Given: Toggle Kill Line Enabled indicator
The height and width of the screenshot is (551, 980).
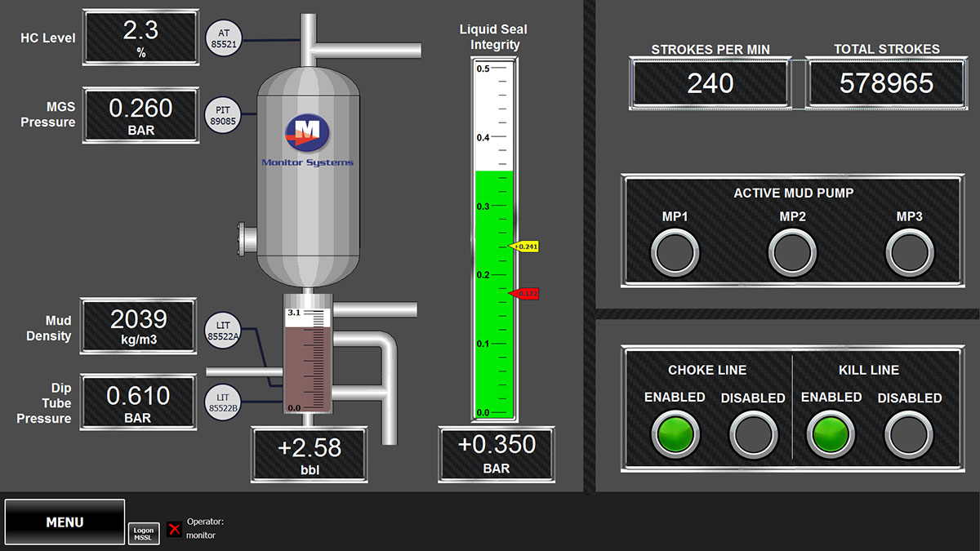Looking at the screenshot, I should coord(831,433).
